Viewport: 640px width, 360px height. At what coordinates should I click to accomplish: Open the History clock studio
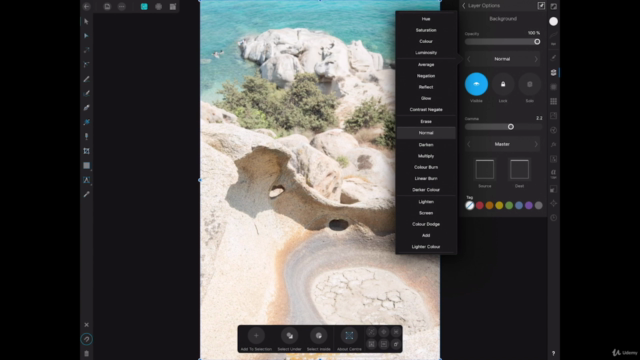(x=553, y=218)
